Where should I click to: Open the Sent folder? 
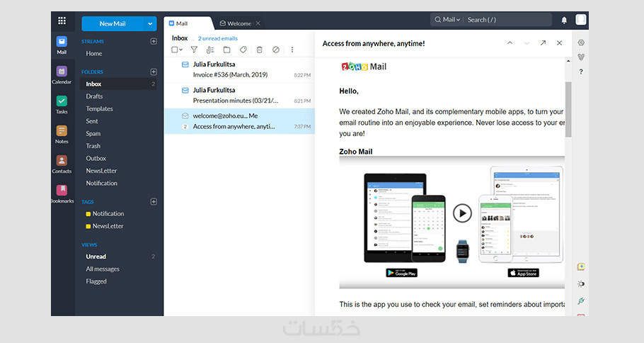91,121
